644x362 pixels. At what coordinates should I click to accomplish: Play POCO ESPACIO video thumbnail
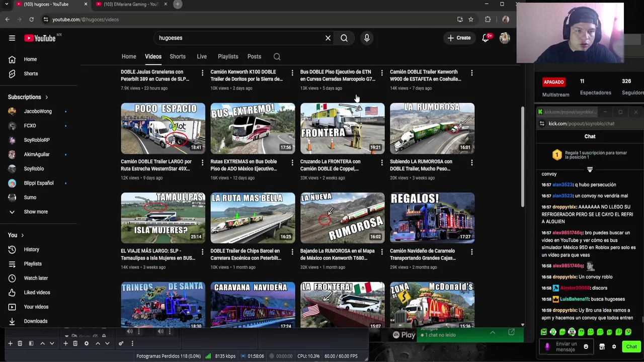pyautogui.click(x=163, y=128)
